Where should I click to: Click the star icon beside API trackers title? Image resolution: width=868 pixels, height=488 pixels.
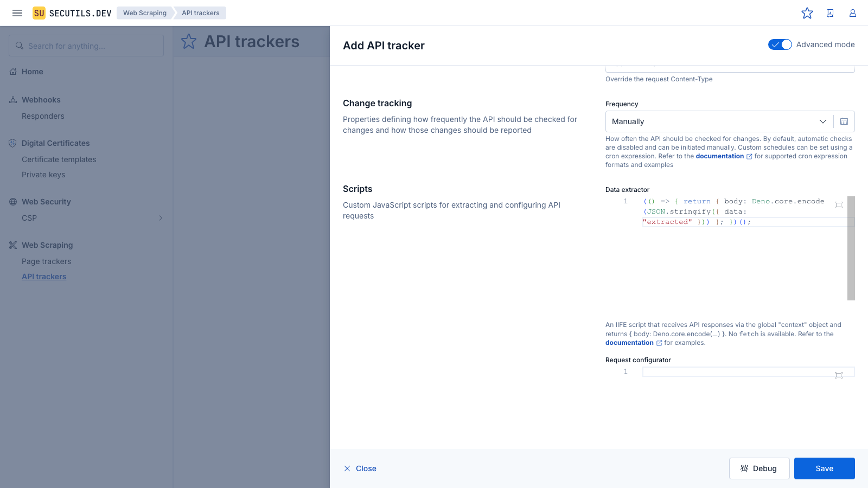(x=189, y=42)
